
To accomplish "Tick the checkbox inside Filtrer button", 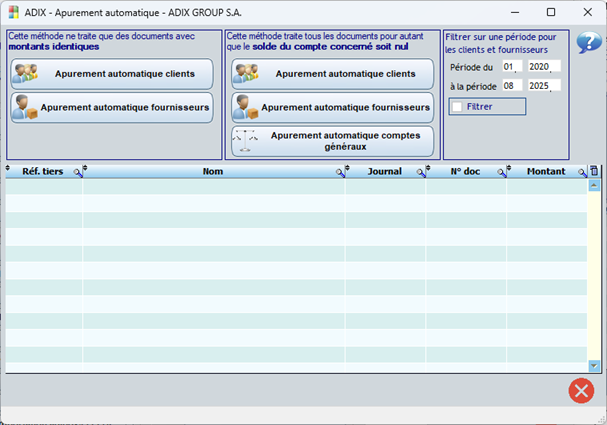I will pos(457,106).
